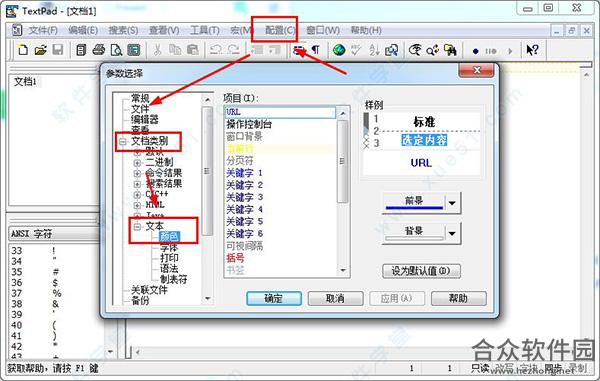Open the 配置(C) menu
The width and height of the screenshot is (600, 381).
point(280,30)
